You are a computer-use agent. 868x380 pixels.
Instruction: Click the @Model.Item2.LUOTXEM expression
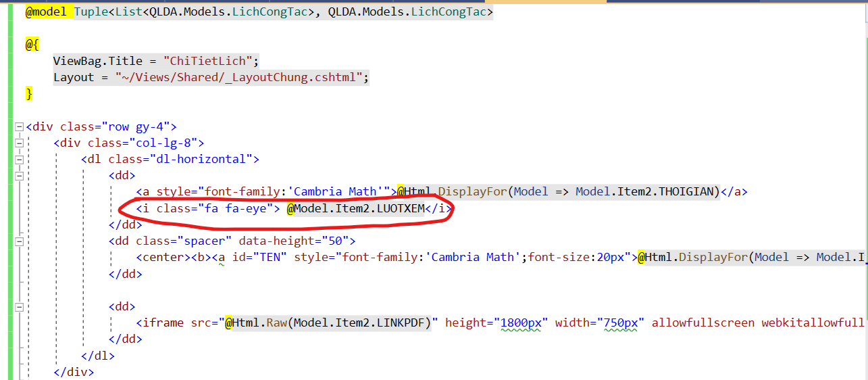(355, 208)
